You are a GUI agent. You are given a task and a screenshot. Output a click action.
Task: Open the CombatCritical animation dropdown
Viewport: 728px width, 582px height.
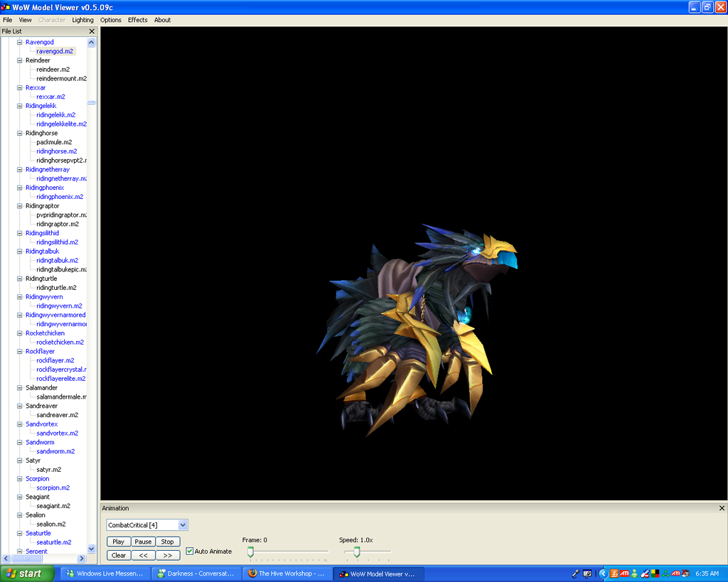pyautogui.click(x=183, y=525)
